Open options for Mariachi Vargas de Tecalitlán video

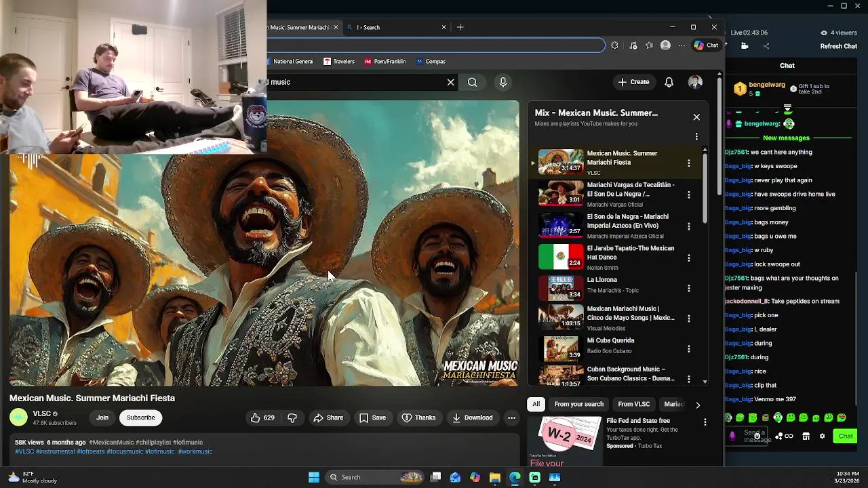pos(688,195)
